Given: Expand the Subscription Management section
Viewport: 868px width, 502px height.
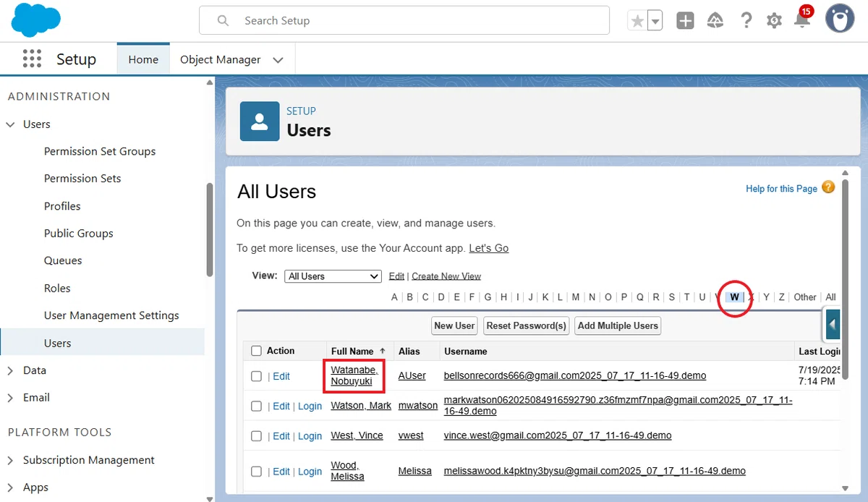Looking at the screenshot, I should tap(11, 461).
